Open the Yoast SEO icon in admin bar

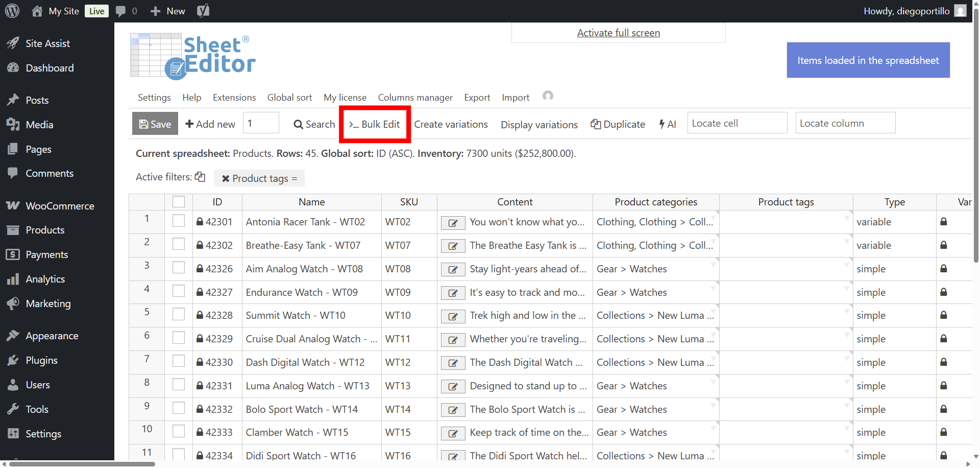coord(203,11)
